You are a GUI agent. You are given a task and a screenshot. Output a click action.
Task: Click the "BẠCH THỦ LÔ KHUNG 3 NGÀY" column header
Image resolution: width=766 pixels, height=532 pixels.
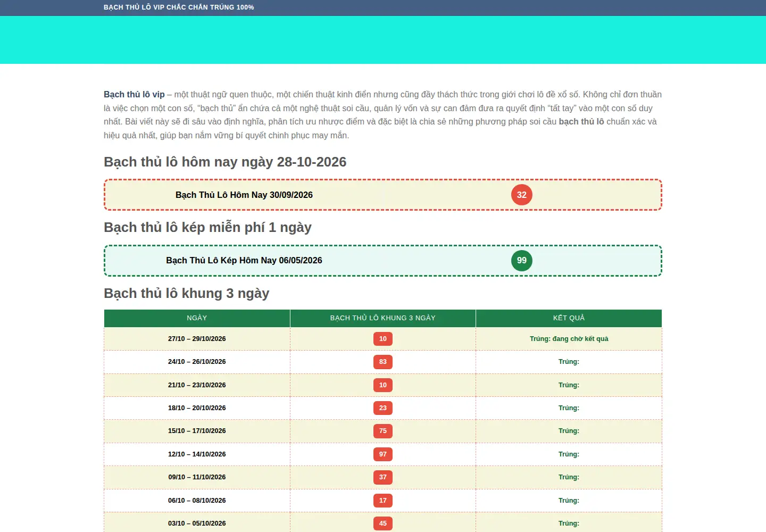tap(383, 318)
